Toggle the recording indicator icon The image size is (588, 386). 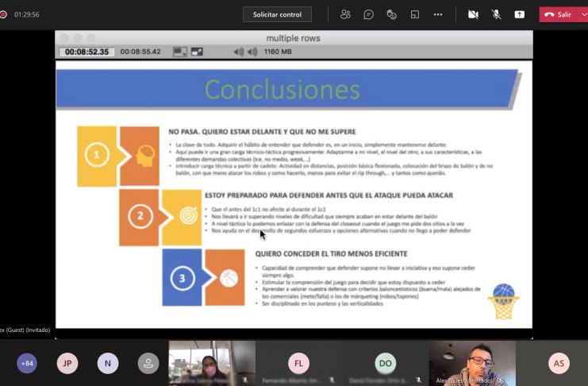point(3,14)
